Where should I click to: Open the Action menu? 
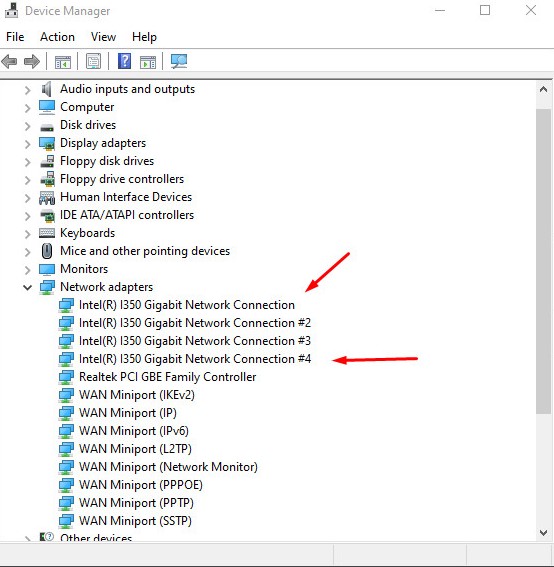click(57, 37)
